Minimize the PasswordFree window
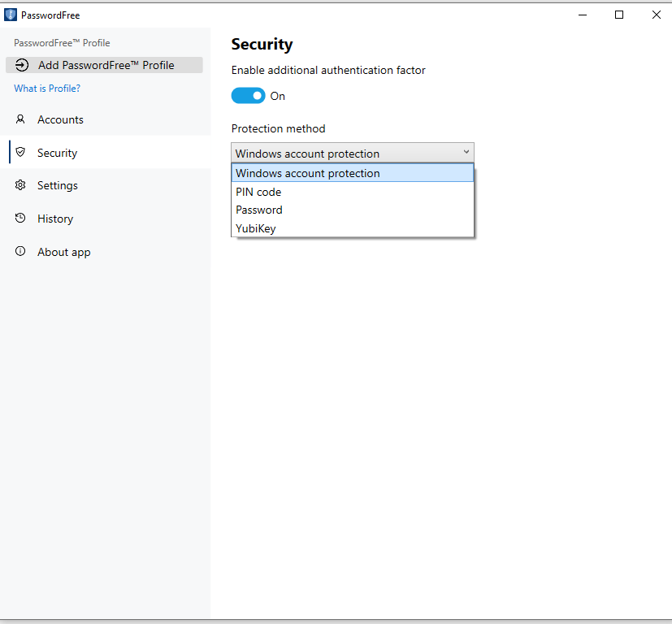 [582, 15]
